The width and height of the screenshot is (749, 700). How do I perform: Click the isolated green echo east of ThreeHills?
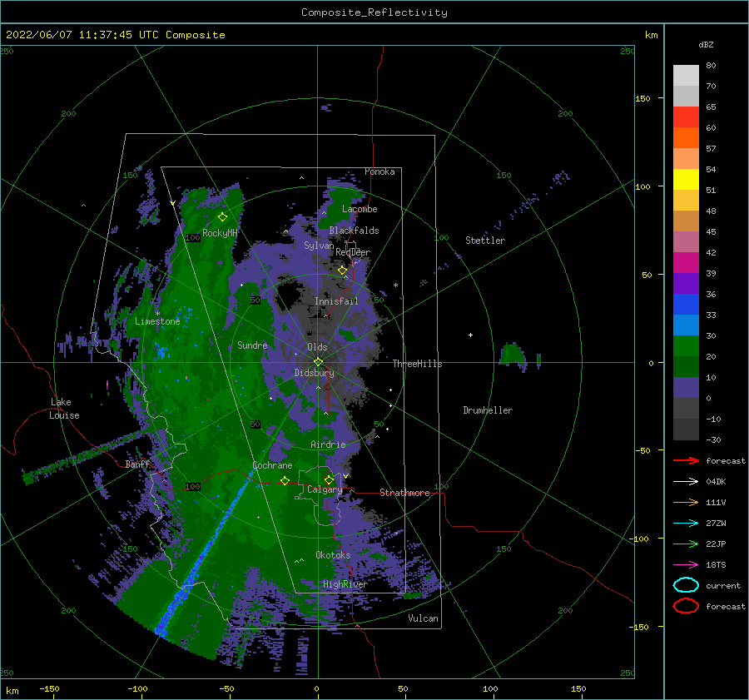(513, 355)
